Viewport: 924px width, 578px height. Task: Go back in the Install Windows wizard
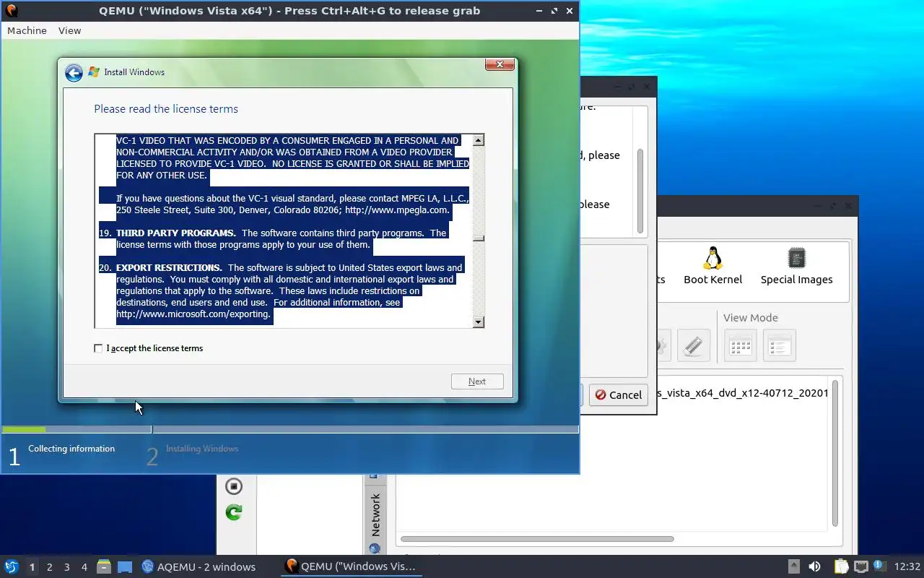click(x=74, y=72)
